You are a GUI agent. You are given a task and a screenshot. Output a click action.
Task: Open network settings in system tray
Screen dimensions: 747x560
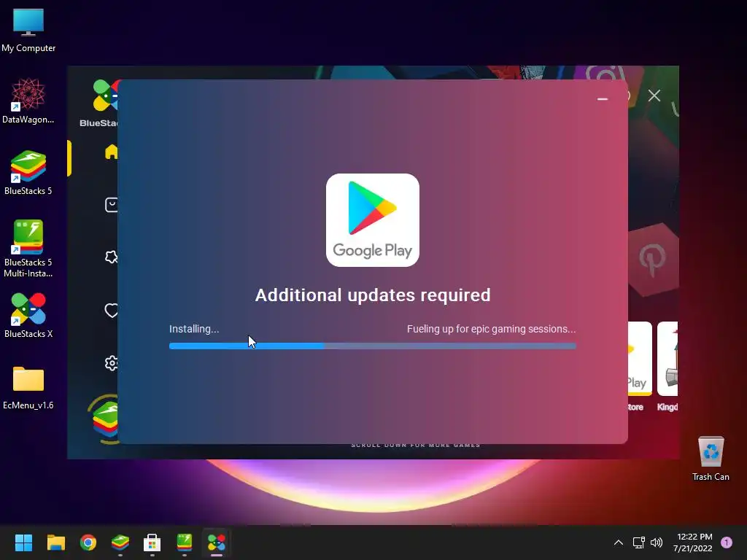(638, 542)
